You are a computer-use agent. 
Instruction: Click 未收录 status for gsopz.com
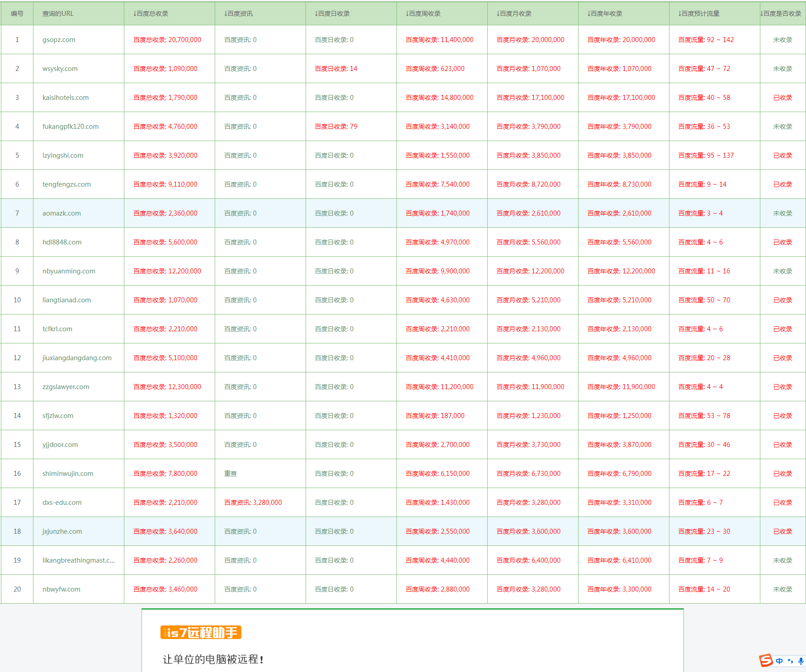coord(782,40)
